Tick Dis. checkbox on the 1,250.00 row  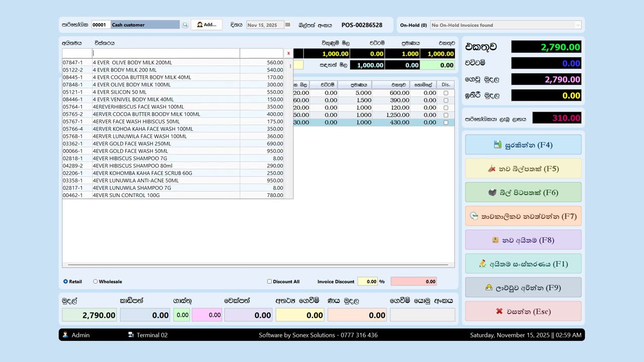(x=446, y=115)
